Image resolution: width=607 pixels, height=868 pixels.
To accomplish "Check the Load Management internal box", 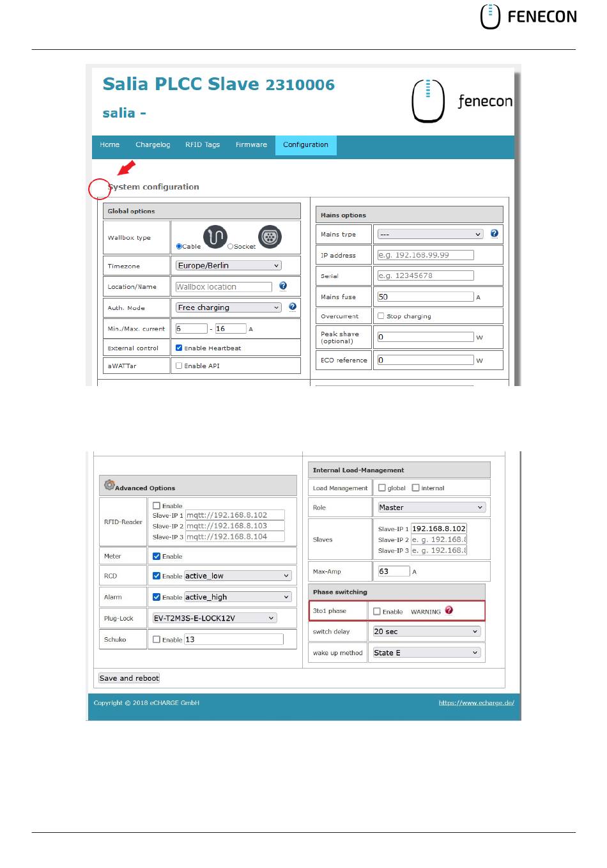I will [x=416, y=488].
